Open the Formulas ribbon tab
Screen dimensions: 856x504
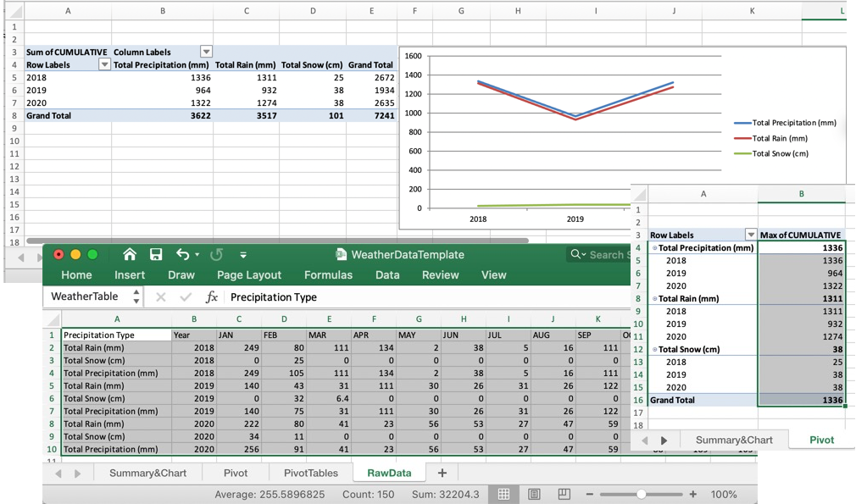328,274
